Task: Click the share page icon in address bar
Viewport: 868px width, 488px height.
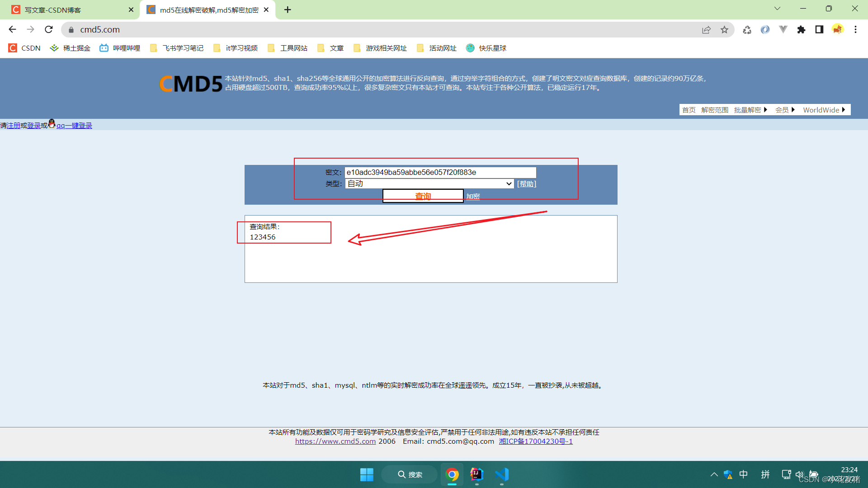Action: tap(706, 29)
